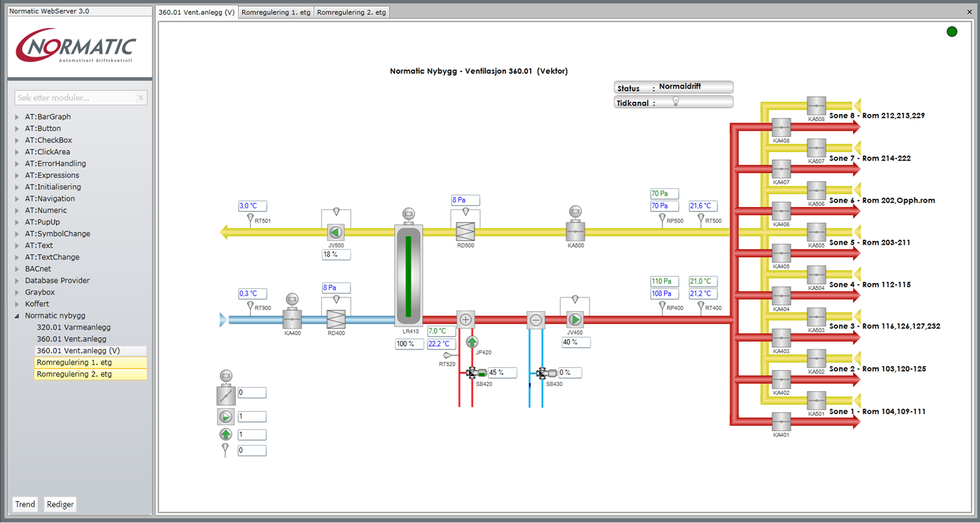The height and width of the screenshot is (523, 980).
Task: Select 320.01 Varmeanlegg in tree
Action: (74, 327)
